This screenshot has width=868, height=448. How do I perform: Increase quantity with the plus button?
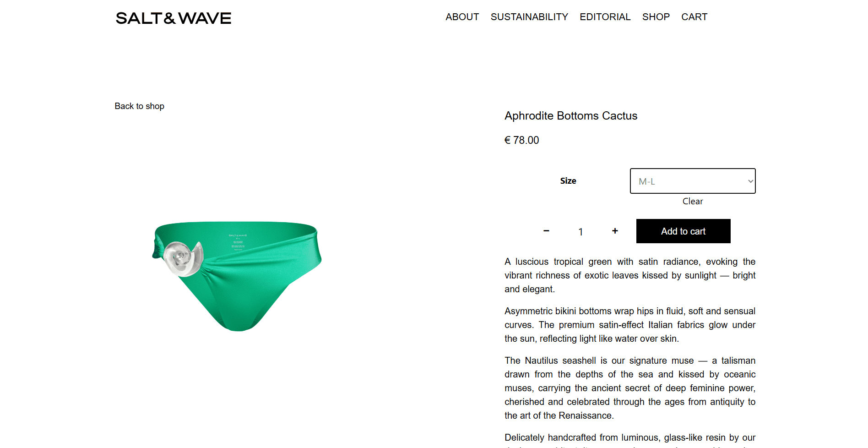[615, 231]
